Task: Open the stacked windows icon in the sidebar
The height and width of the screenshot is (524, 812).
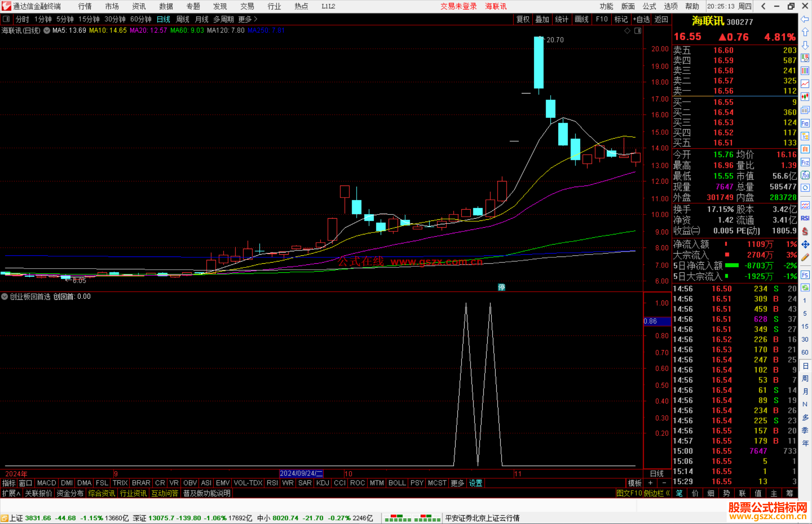Action: tap(805, 110)
